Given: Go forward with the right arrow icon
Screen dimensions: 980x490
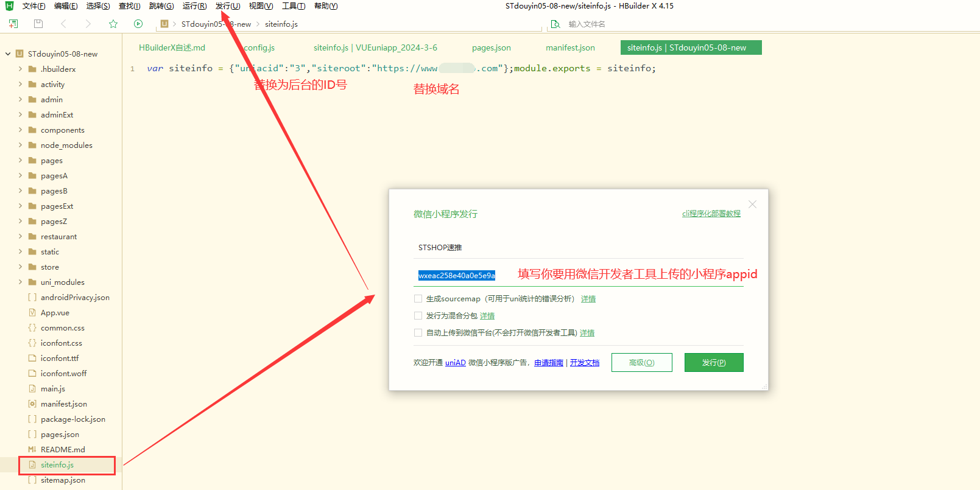Looking at the screenshot, I should click(88, 24).
